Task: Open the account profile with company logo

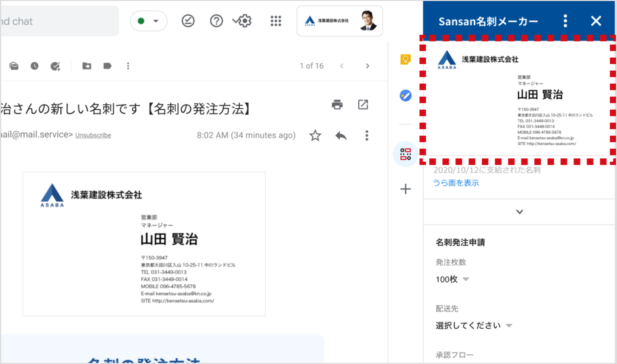Action: 340,21
